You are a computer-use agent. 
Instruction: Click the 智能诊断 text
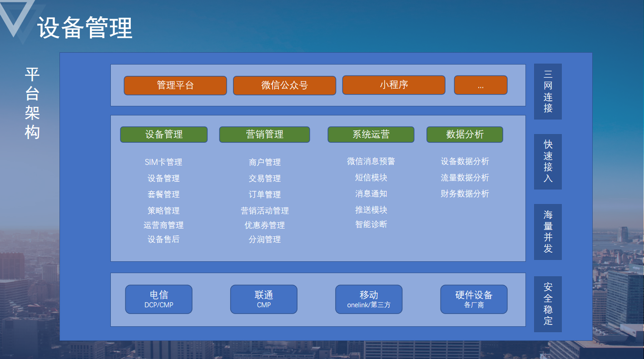(x=371, y=224)
